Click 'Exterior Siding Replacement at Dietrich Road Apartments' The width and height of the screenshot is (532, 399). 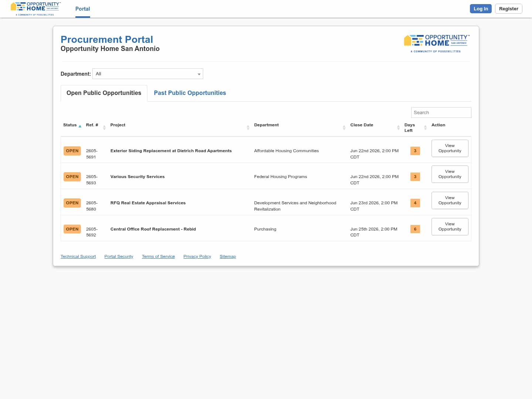[171, 151]
